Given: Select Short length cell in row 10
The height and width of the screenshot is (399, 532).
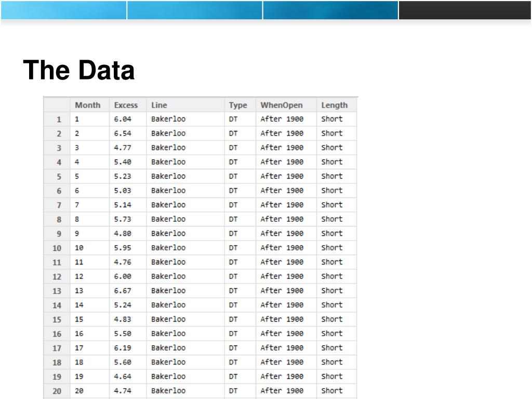Looking at the screenshot, I should 336,248.
